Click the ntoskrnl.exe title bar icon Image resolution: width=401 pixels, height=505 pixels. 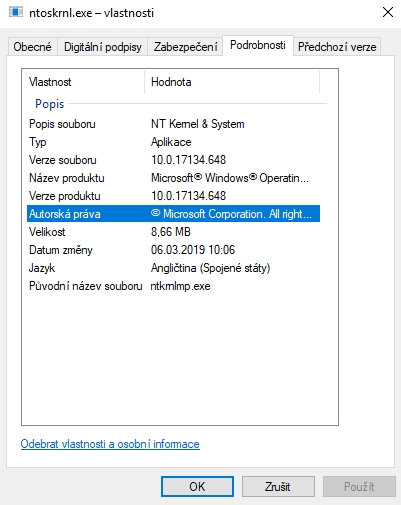[16, 13]
